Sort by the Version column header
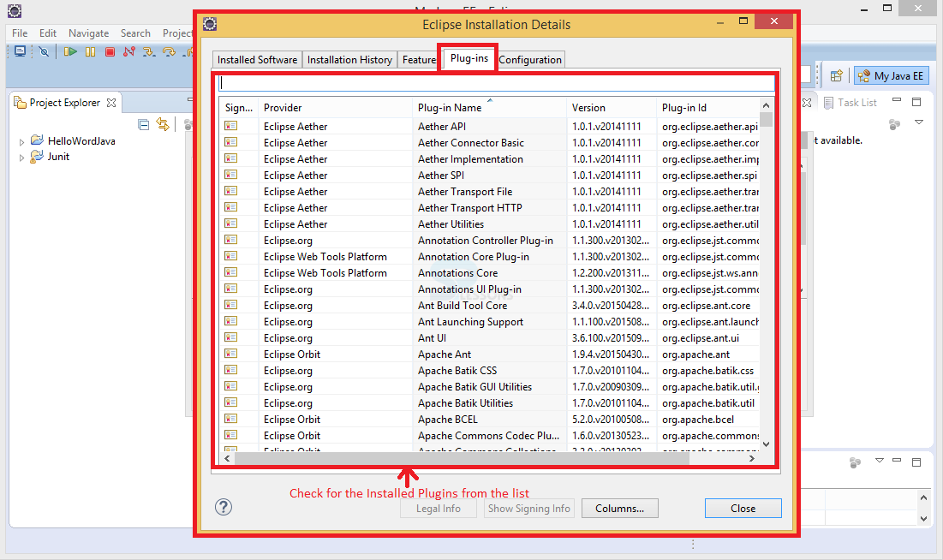The image size is (943, 560). 612,108
